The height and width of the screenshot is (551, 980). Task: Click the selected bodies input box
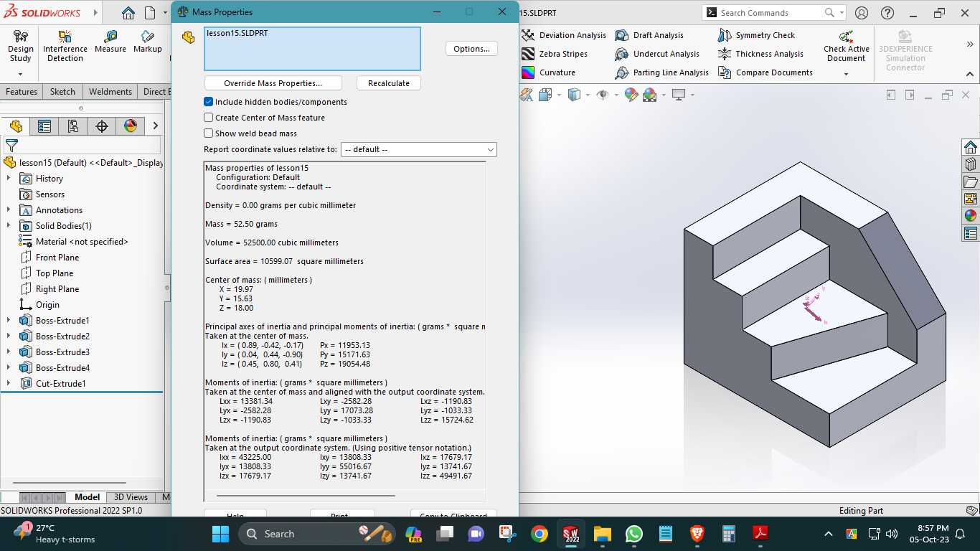coord(312,49)
